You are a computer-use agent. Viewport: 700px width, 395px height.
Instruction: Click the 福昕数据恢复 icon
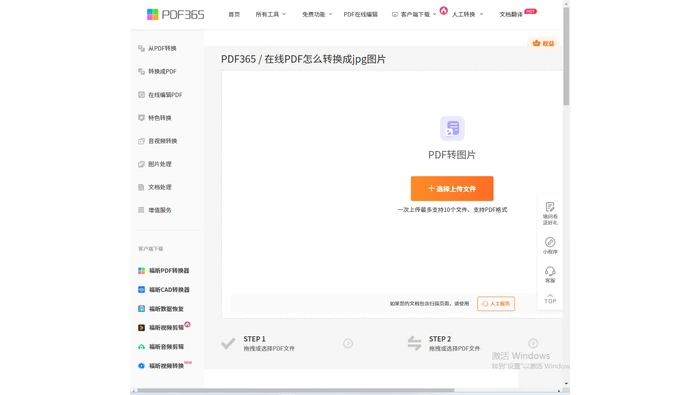[x=141, y=309]
